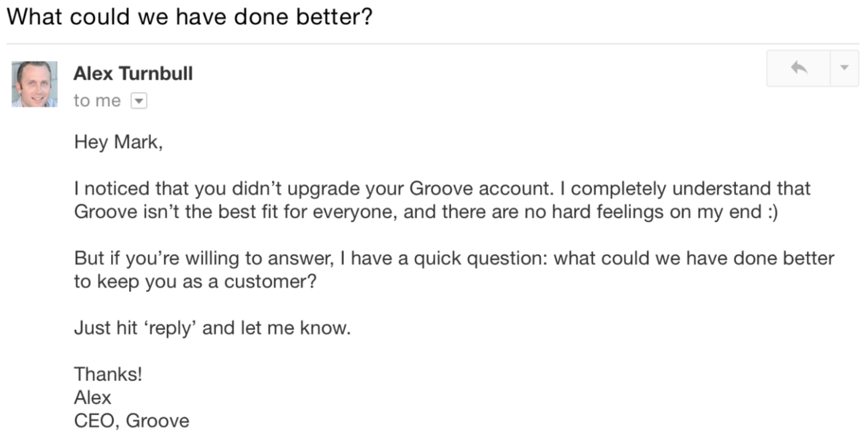Viewport: 868px width, 447px height.
Task: Expand recipient details next to "to me"
Action: 139,101
